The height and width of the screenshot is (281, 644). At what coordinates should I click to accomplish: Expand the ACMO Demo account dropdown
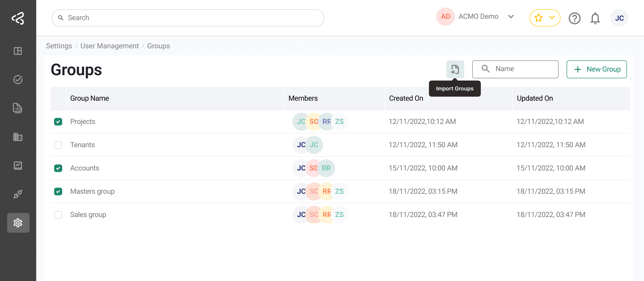tap(511, 16)
